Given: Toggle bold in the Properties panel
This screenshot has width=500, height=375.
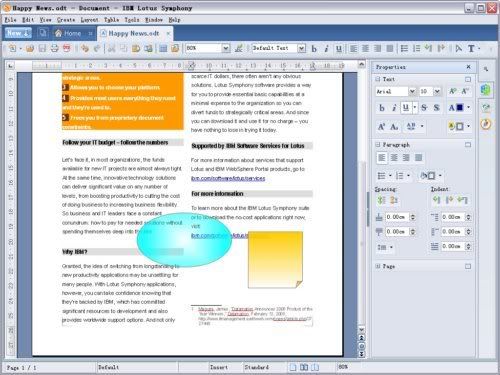Looking at the screenshot, I should coord(382,108).
